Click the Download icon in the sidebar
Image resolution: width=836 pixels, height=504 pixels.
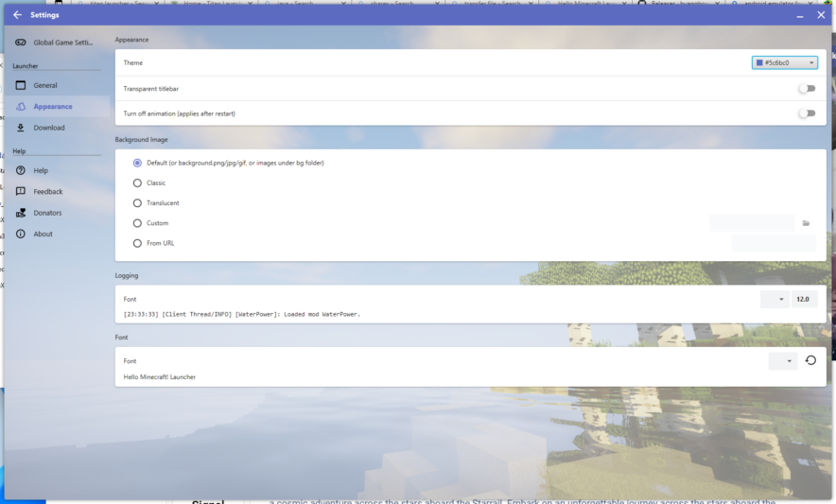(x=21, y=128)
